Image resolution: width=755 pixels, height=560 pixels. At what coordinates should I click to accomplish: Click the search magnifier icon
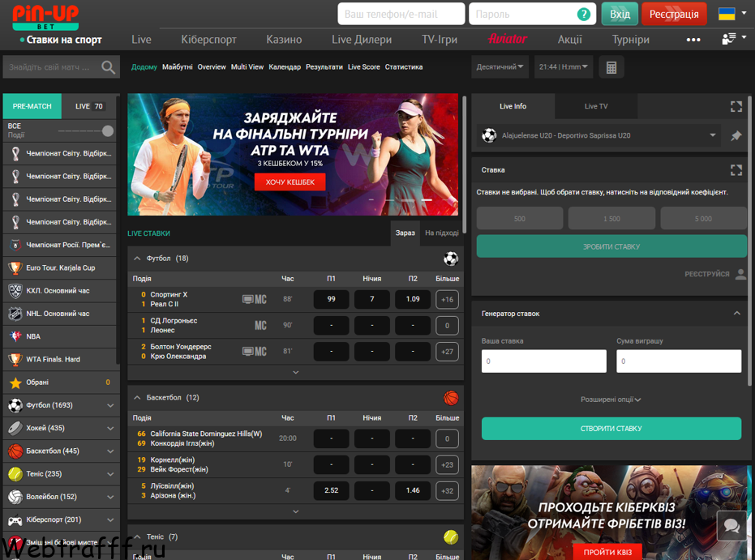[109, 67]
